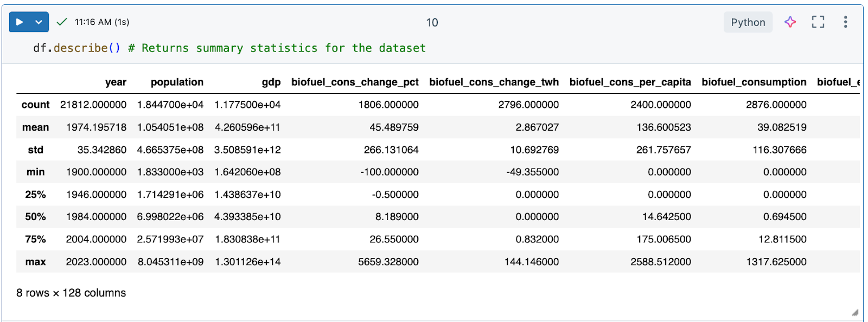The image size is (868, 322).
Task: Click the max row label
Action: coord(35,262)
